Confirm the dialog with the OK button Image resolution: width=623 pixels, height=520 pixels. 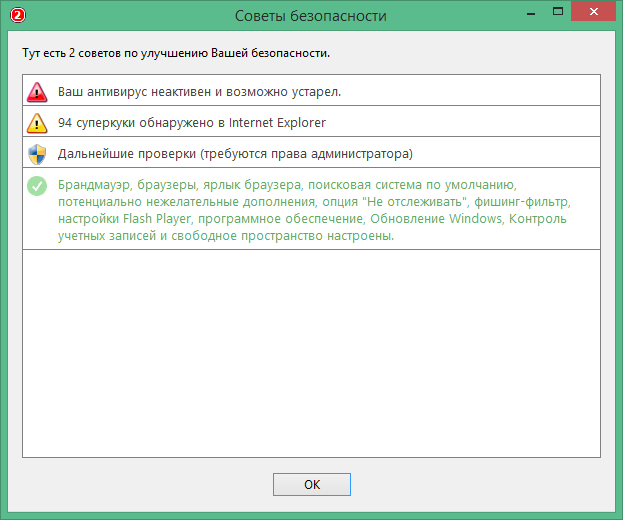click(x=312, y=484)
